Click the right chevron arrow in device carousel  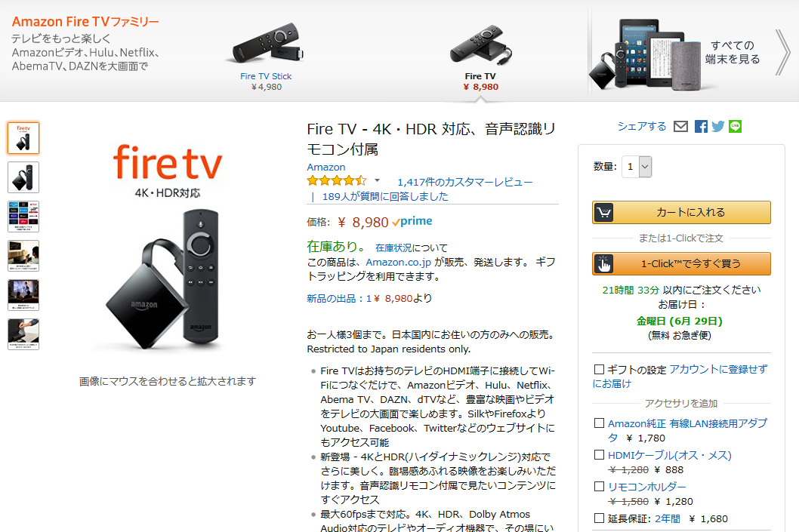tap(782, 52)
